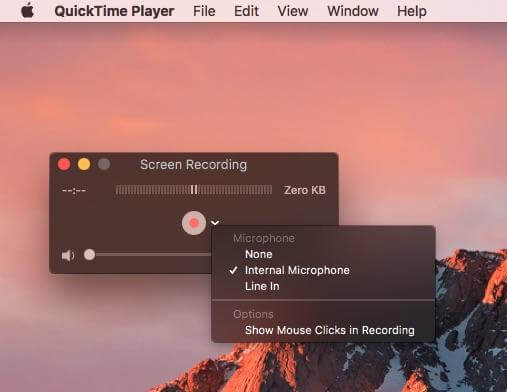Click the elapsed time display --:--

[x=74, y=191]
